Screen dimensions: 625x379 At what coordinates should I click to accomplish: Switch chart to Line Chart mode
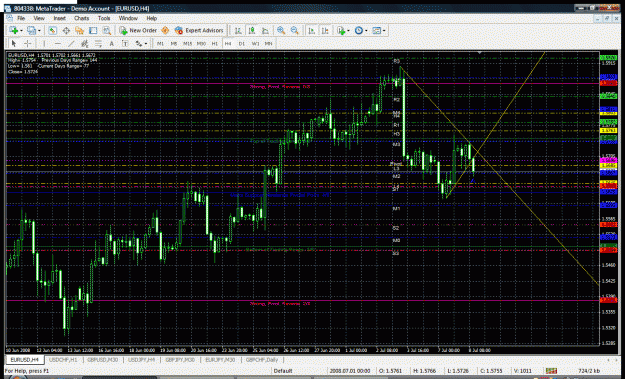[265, 30]
